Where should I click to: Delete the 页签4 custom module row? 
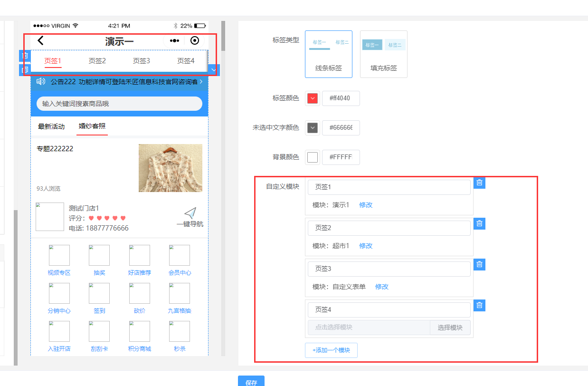tap(479, 305)
